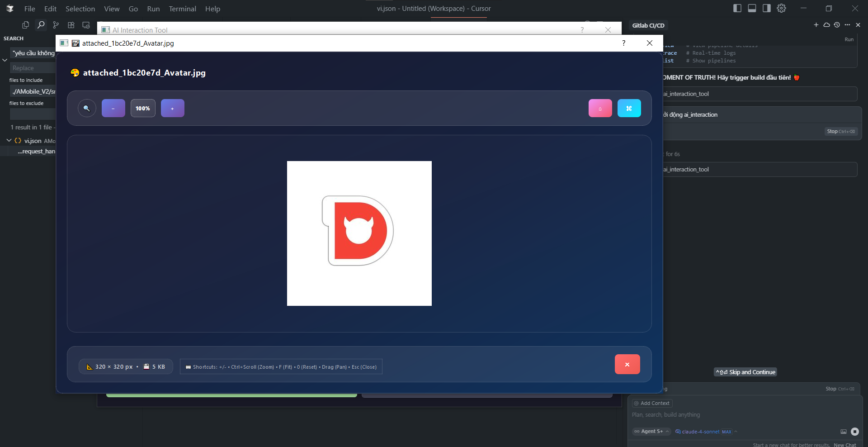Image resolution: width=868 pixels, height=447 pixels.
Task: Select the Search view magnifier icon
Action: click(41, 25)
